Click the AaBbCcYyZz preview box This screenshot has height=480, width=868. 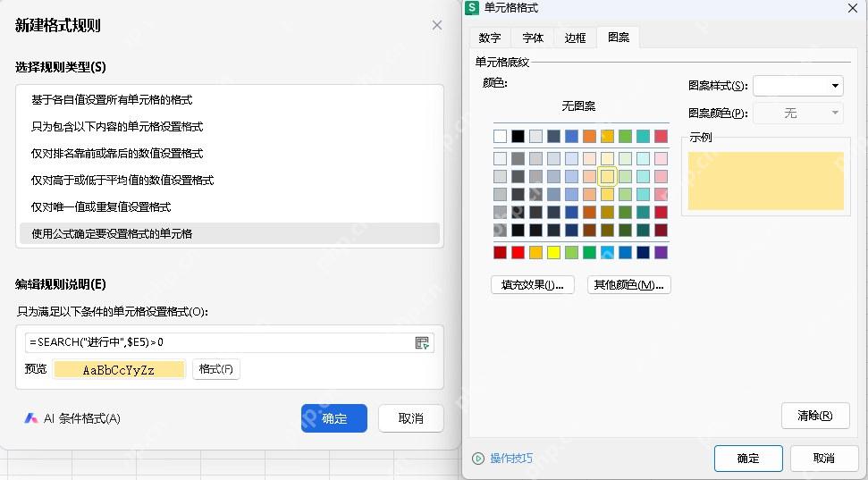pyautogui.click(x=119, y=370)
